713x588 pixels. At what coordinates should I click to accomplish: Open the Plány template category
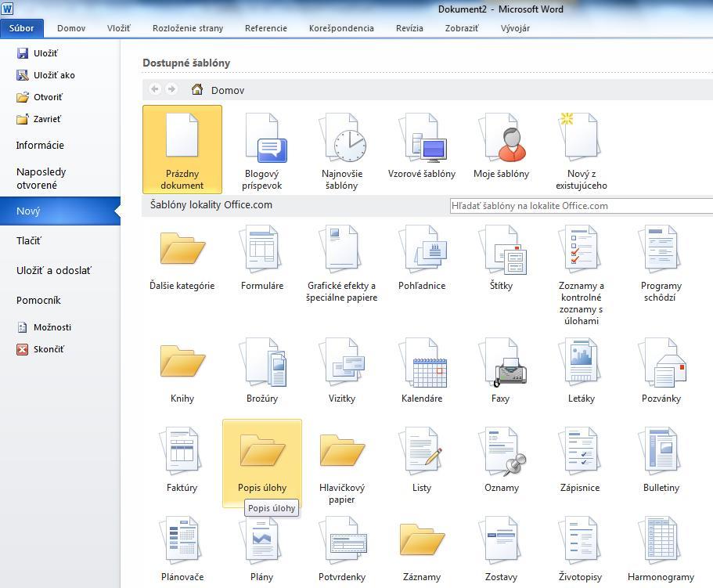click(262, 550)
